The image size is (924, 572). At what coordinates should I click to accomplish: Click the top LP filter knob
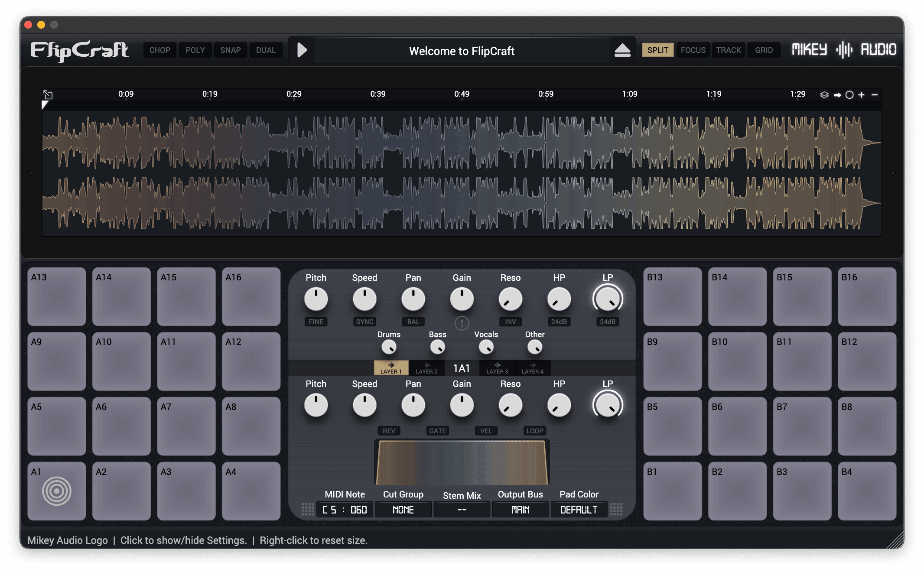(x=608, y=299)
